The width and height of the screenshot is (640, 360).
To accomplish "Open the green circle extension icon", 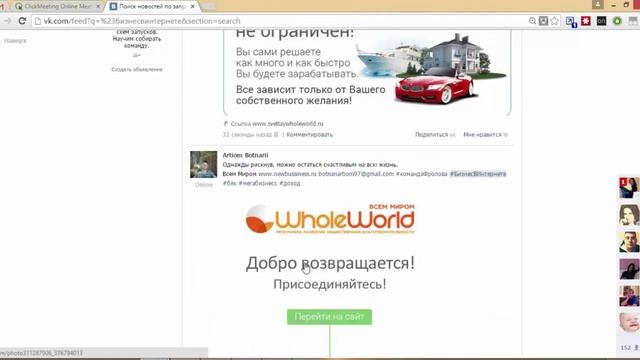I will tap(617, 21).
